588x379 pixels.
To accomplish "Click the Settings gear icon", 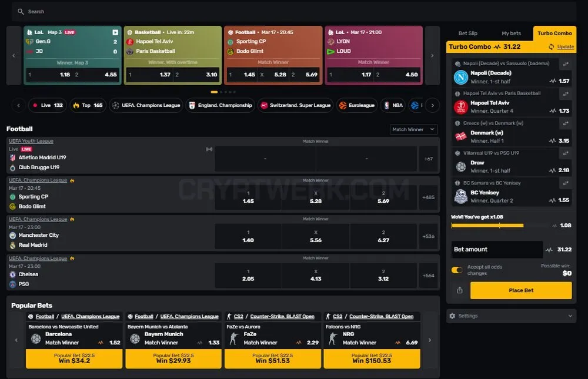I will (452, 316).
